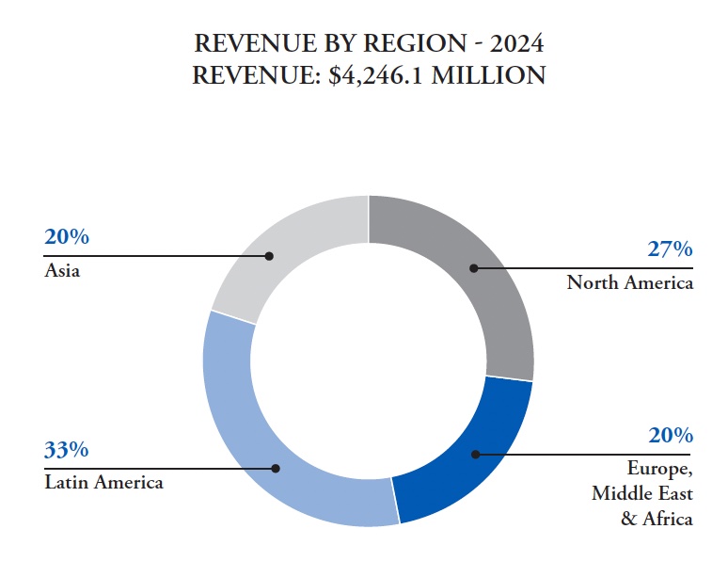Select the "Europe, Middle East & Africa" label
Image resolution: width=728 pixels, height=561 pixels.
click(642, 493)
